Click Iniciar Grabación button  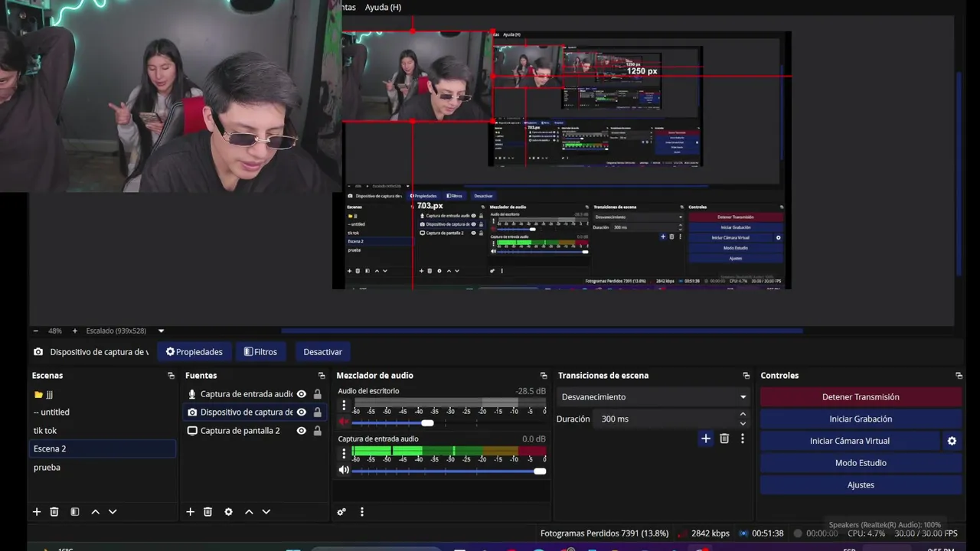861,419
